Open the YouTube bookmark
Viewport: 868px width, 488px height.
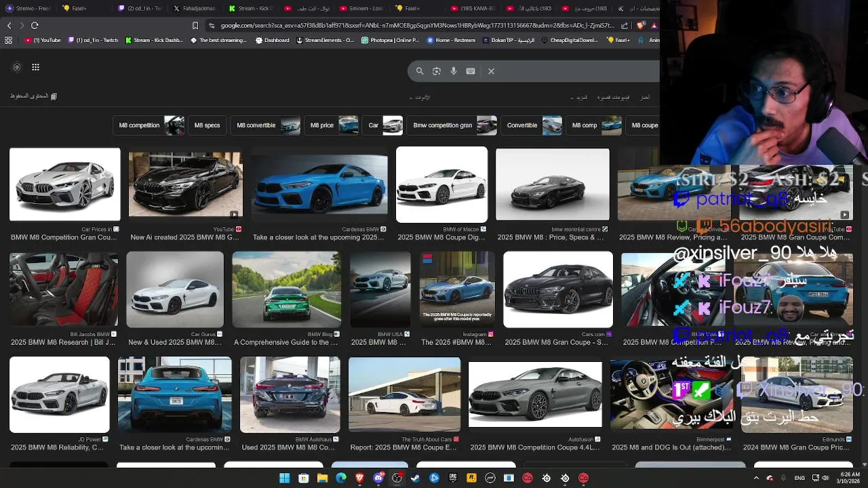(43, 40)
